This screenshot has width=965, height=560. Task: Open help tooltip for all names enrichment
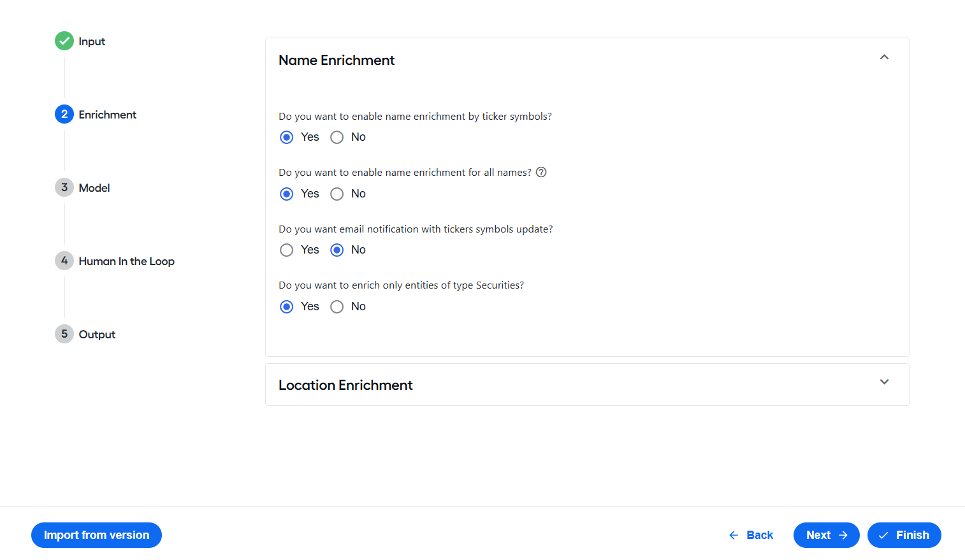[x=541, y=172]
